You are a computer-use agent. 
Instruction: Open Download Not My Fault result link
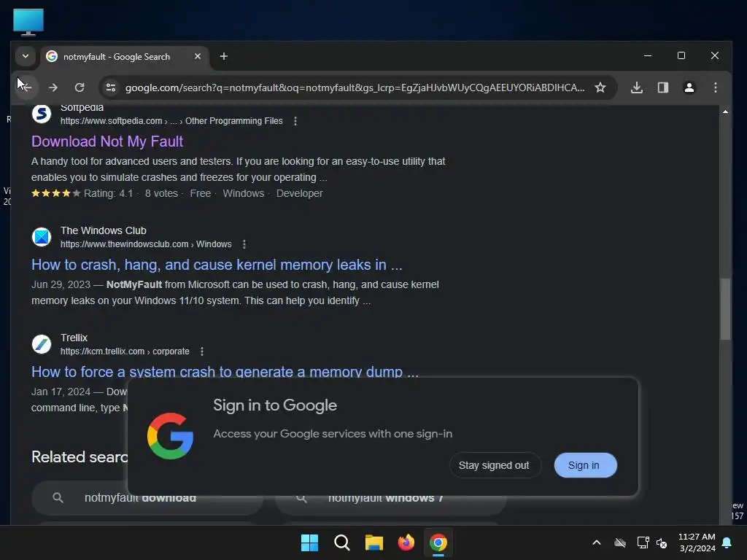107,141
